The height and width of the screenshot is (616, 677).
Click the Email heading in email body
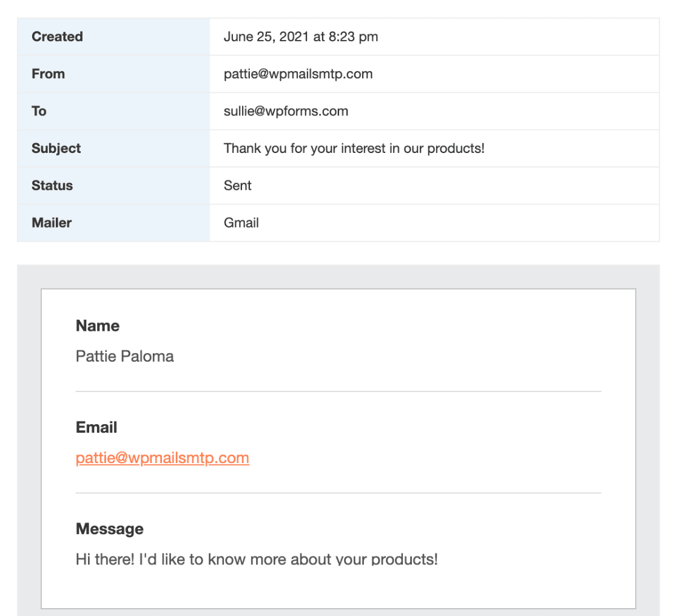(96, 427)
